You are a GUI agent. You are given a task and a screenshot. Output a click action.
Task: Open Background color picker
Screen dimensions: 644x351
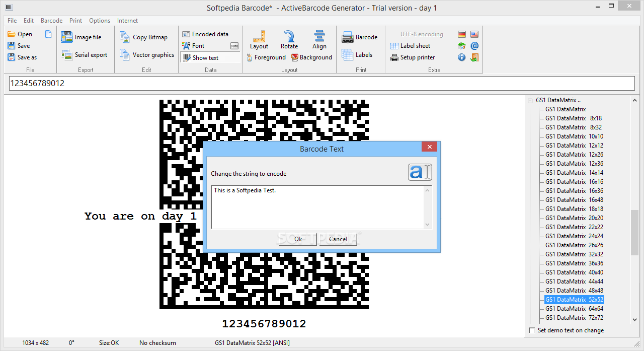pyautogui.click(x=311, y=57)
